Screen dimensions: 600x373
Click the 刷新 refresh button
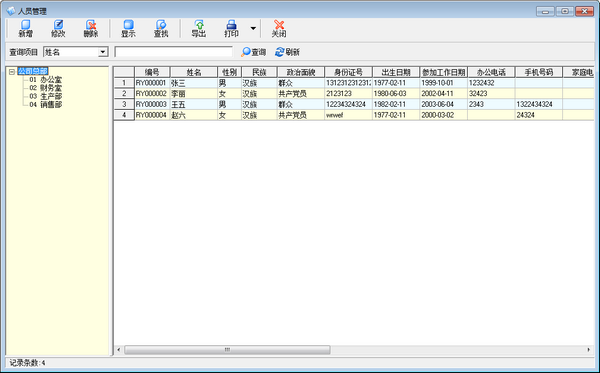pyautogui.click(x=287, y=52)
